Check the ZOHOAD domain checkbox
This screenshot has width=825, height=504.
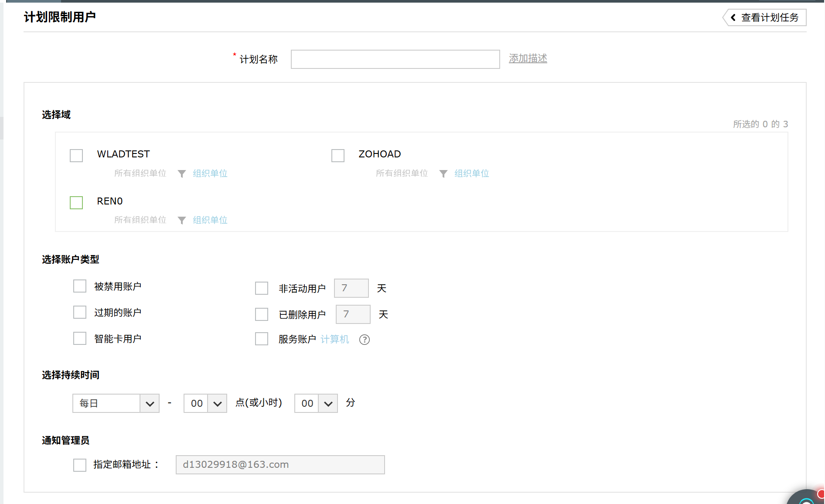tap(338, 156)
